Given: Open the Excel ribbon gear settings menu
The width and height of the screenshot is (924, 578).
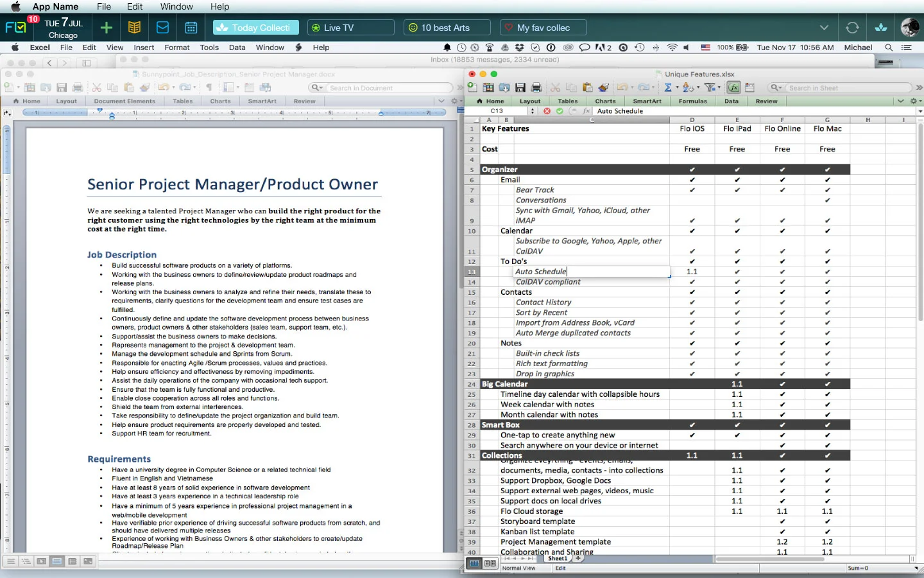Looking at the screenshot, I should click(916, 101).
